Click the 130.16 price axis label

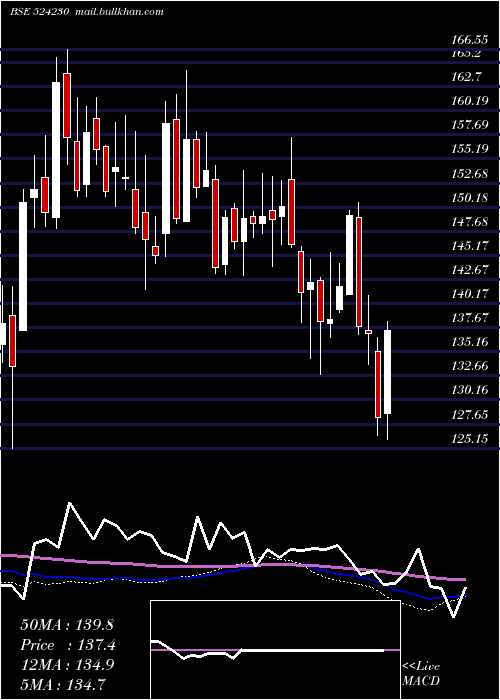tap(469, 391)
